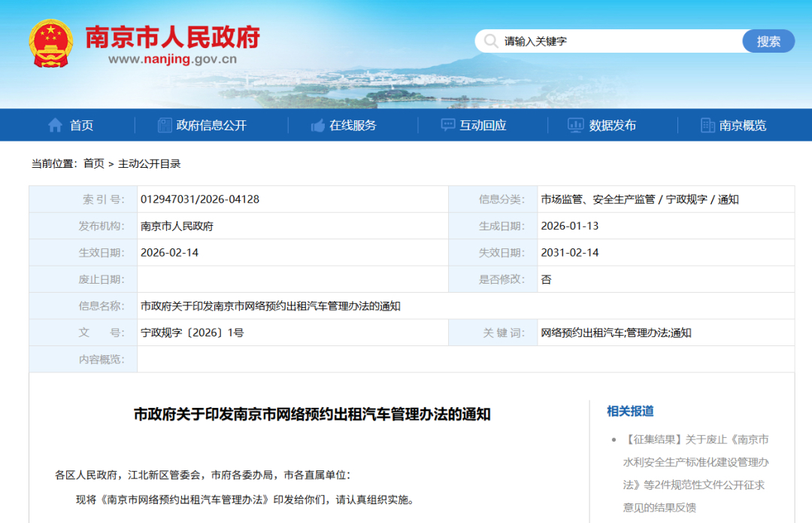The image size is (812, 523).
Task: Click the government information disclosure document icon
Action: [x=165, y=126]
